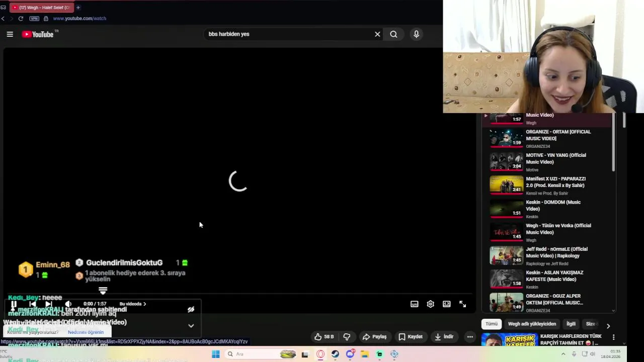Image resolution: width=644 pixels, height=362 pixels.
Task: Click the taskbar "Ara" search box
Action: [262, 354]
